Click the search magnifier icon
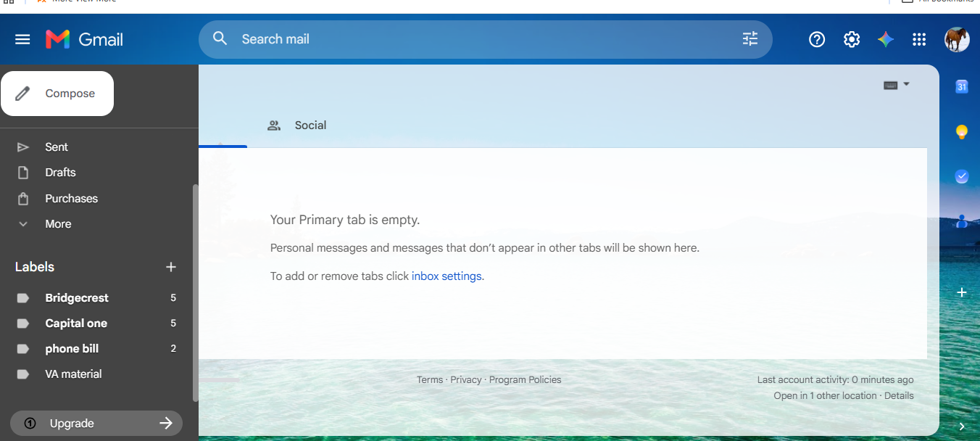Viewport: 980px width, 441px height. 220,38
